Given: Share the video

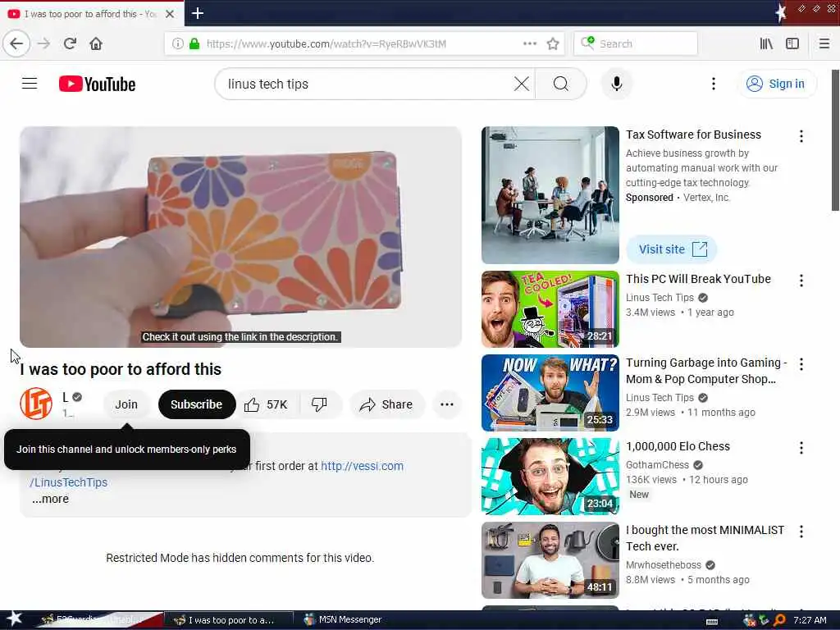Looking at the screenshot, I should [x=387, y=404].
